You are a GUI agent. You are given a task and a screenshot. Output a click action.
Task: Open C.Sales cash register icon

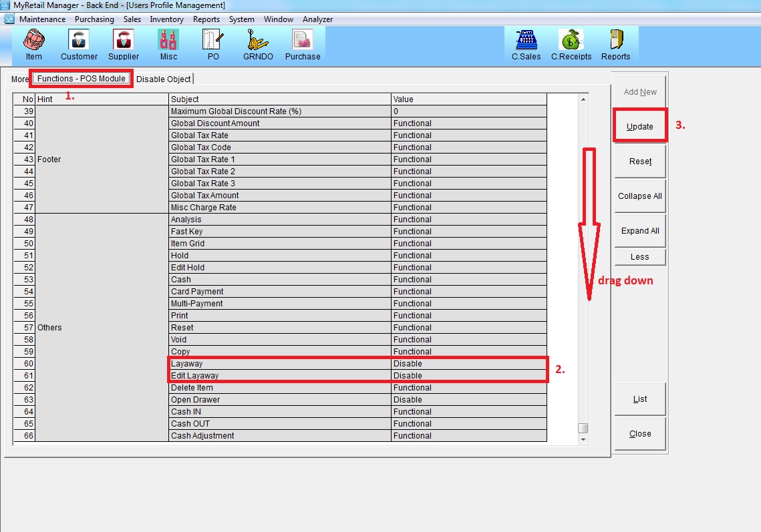(x=526, y=45)
